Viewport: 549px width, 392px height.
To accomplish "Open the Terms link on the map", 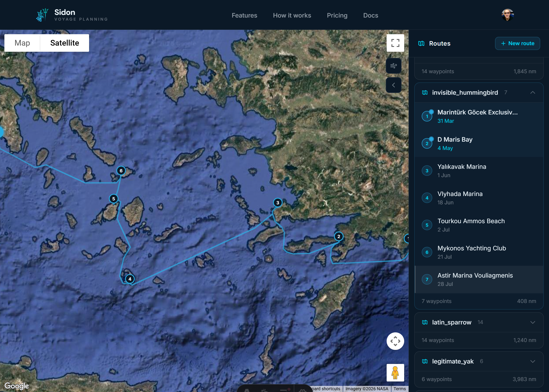I will pos(400,389).
